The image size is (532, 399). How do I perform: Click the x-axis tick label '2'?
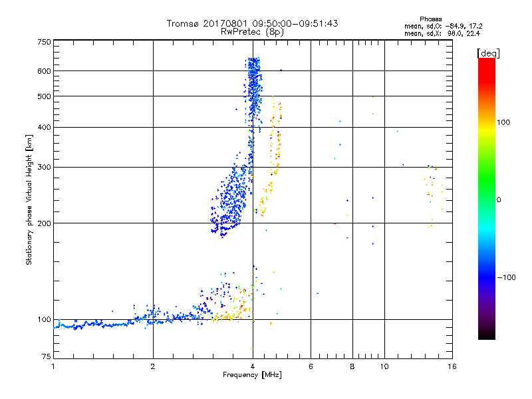tap(153, 366)
